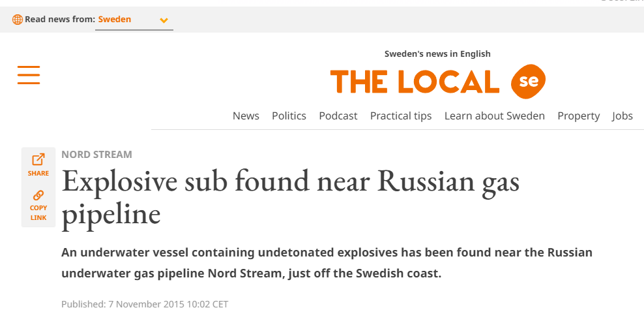Go to the Property section

tap(578, 116)
